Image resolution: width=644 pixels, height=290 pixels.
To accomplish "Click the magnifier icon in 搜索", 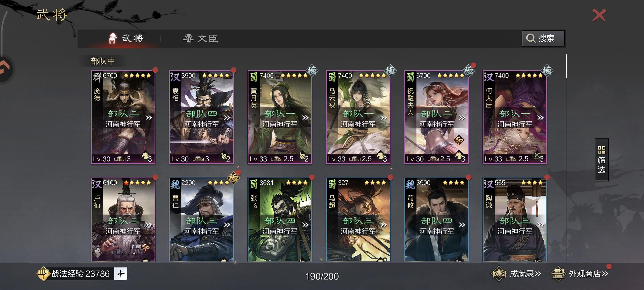I will click(530, 38).
